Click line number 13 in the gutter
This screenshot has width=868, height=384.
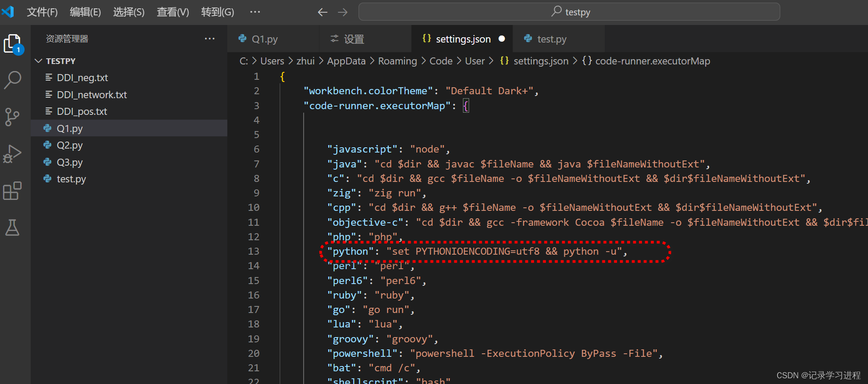[254, 251]
